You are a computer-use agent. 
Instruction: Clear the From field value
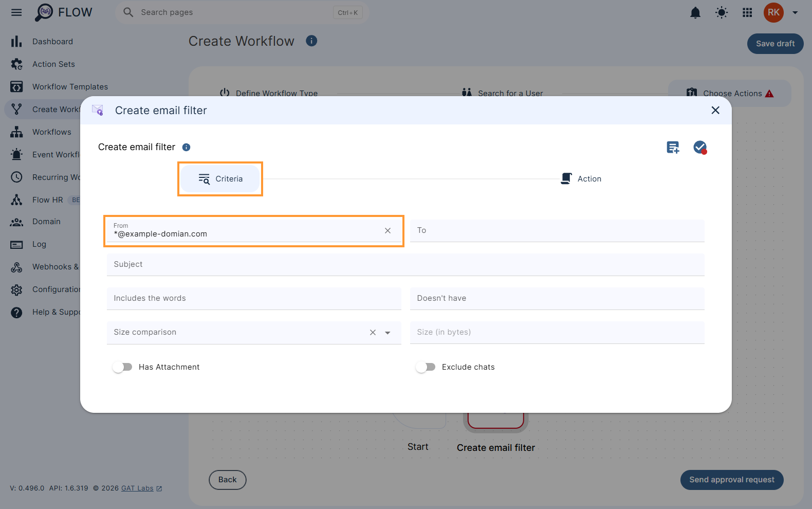[x=388, y=231]
